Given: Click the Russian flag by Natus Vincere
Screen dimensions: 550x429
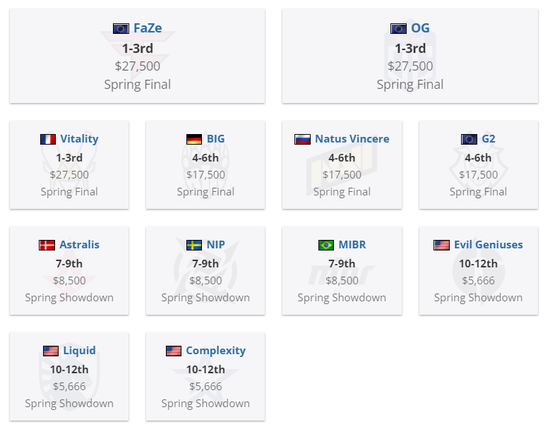Looking at the screenshot, I should click(302, 139).
